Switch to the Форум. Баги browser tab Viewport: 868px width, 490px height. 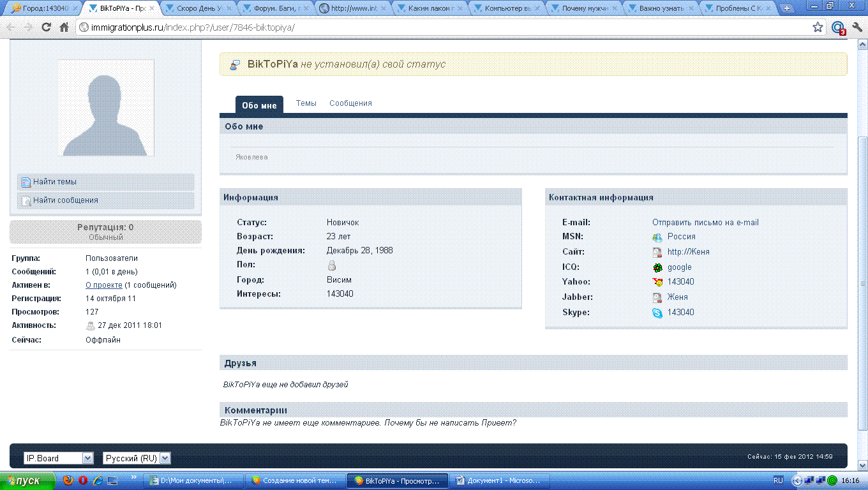tap(276, 8)
